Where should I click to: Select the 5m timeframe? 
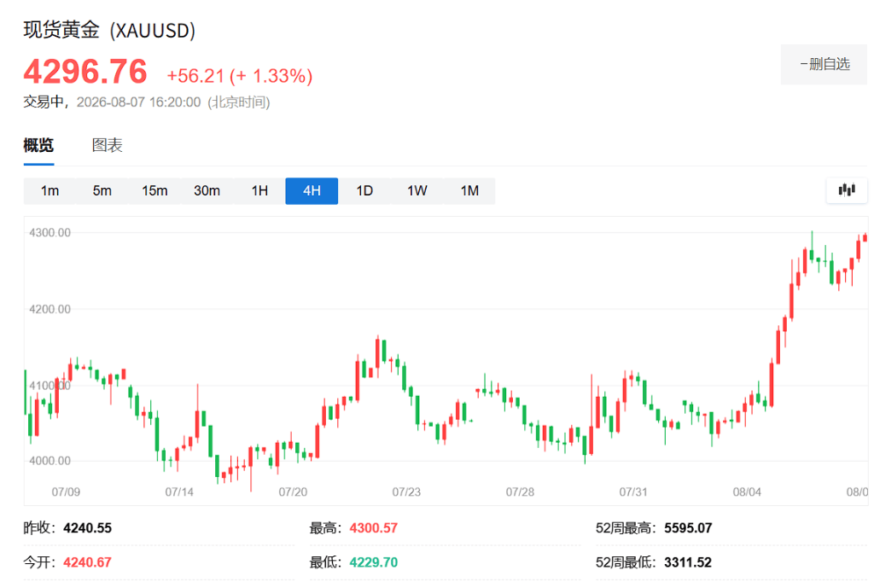[102, 191]
